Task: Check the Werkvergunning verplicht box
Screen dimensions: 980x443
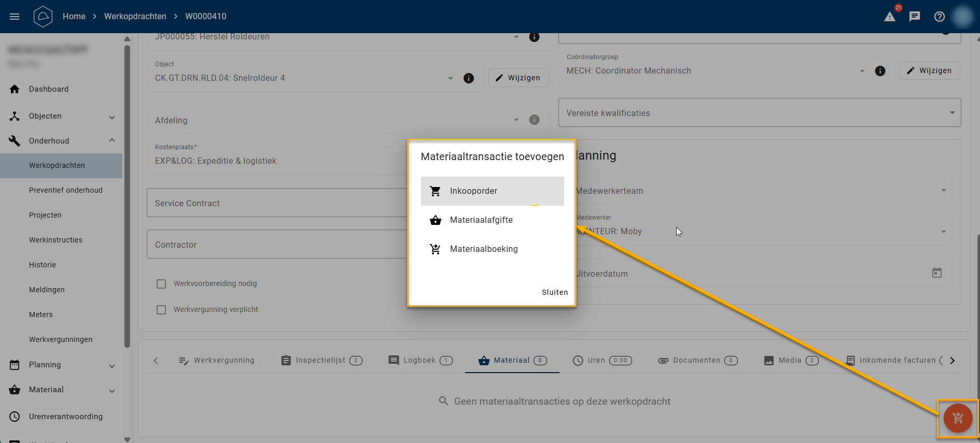Action: pos(161,310)
